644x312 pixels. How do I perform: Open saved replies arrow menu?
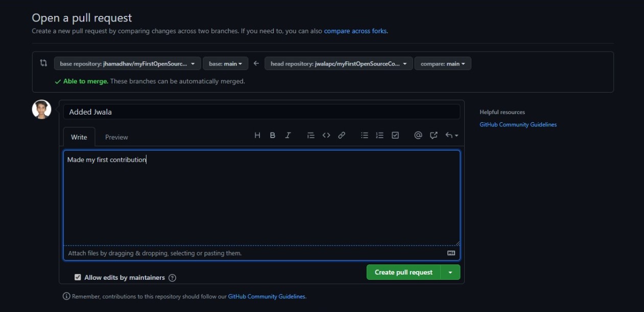point(451,136)
